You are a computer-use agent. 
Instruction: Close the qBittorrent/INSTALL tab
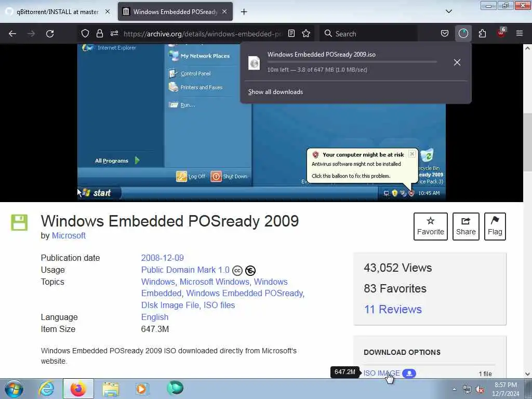click(x=108, y=11)
